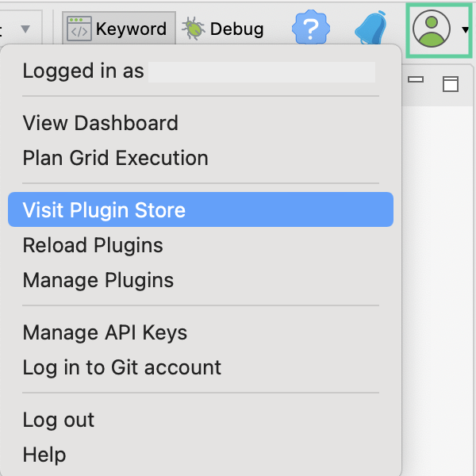Image resolution: width=476 pixels, height=476 pixels.
Task: Choose Manage API Keys
Action: 105,332
